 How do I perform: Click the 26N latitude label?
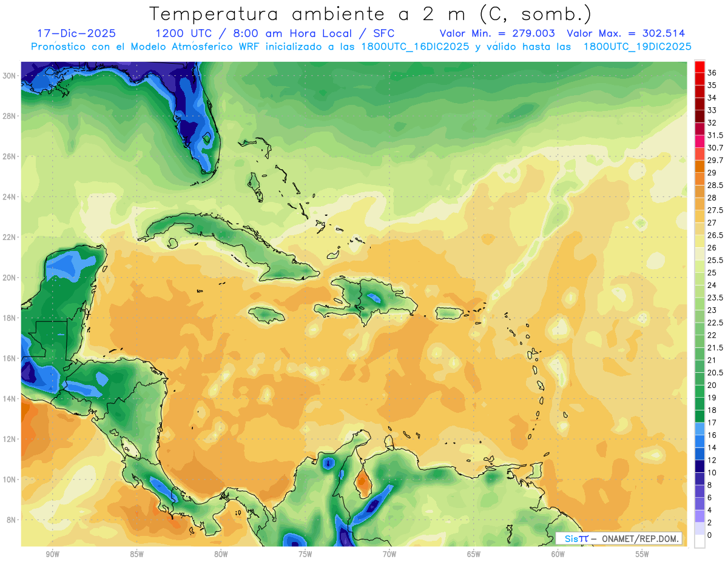tap(10, 156)
